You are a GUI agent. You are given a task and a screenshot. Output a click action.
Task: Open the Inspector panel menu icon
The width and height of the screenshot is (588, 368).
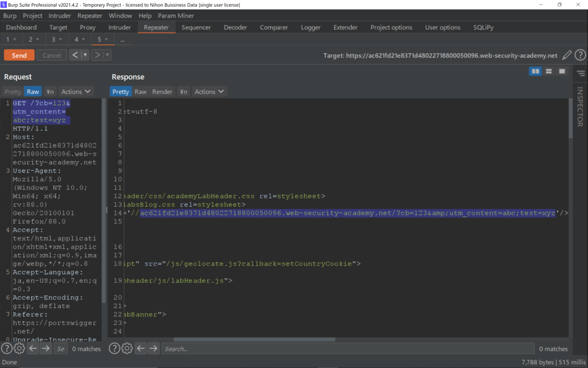click(581, 74)
